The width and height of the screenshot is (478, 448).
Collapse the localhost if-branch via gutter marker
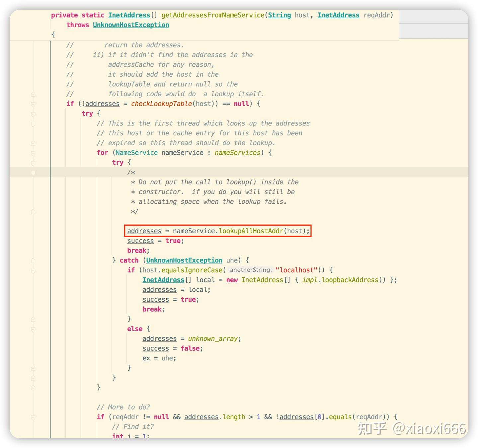[x=33, y=270]
